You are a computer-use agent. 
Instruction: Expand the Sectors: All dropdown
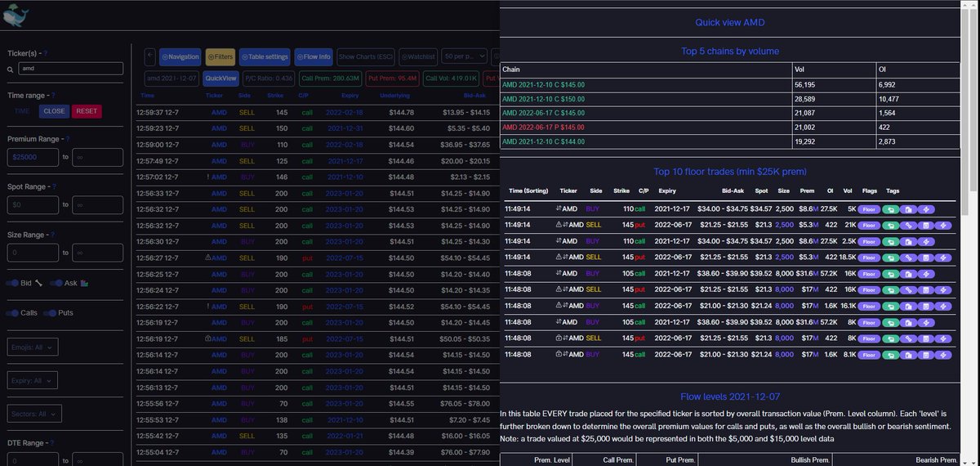pos(34,413)
